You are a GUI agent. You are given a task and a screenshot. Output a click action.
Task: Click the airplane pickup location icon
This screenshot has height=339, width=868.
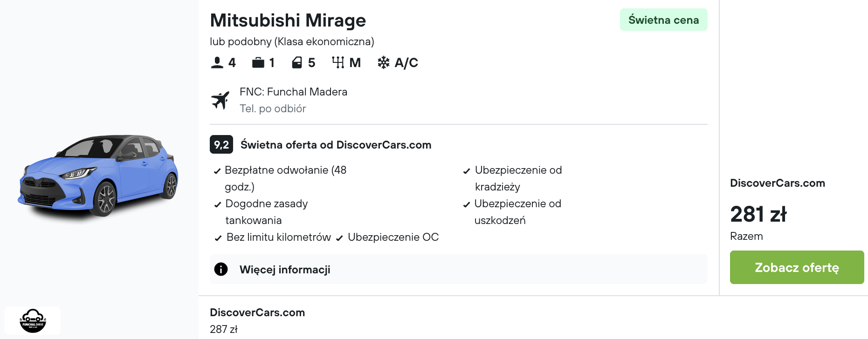click(220, 100)
